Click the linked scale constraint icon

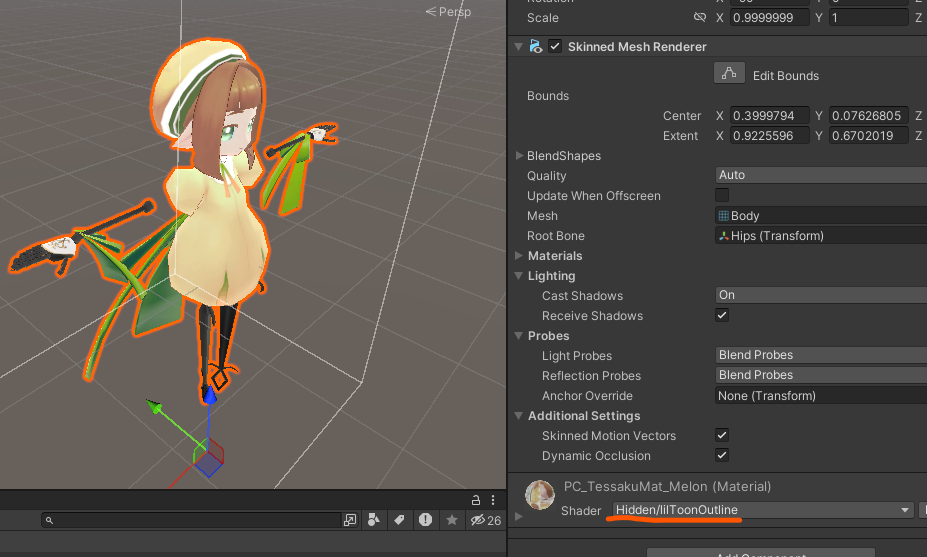(699, 17)
